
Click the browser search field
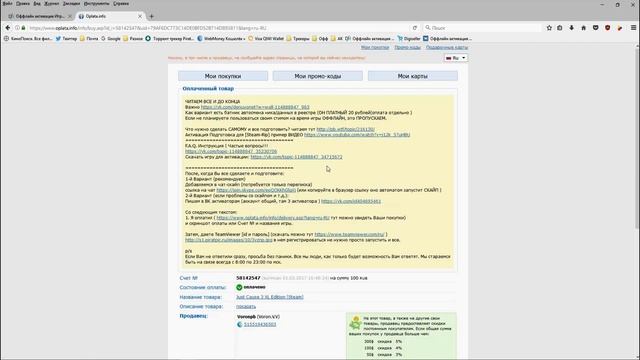pyautogui.click(x=482, y=28)
